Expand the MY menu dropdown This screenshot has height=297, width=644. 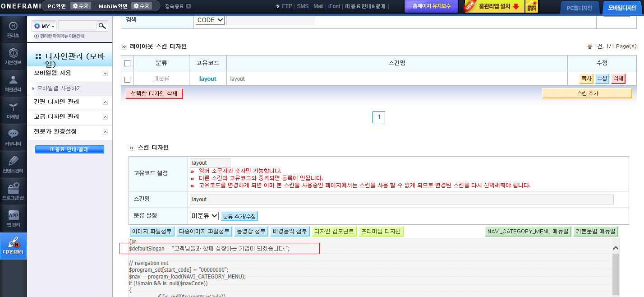pyautogui.click(x=44, y=26)
